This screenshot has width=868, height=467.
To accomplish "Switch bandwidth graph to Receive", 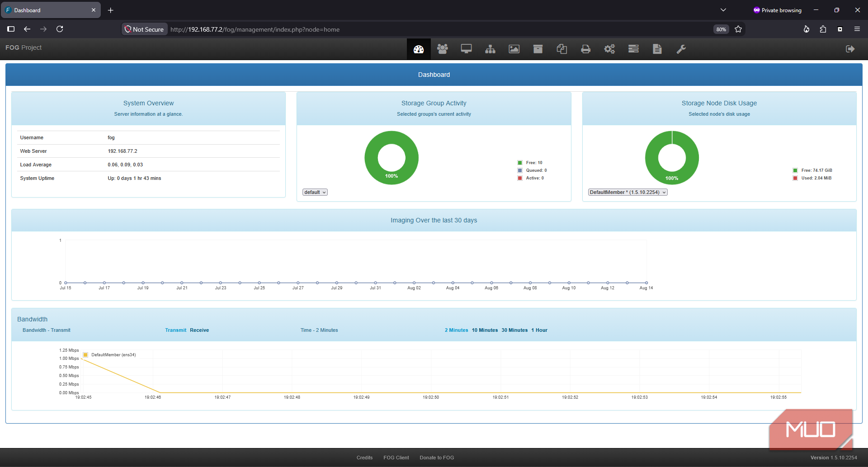I will 199,330.
